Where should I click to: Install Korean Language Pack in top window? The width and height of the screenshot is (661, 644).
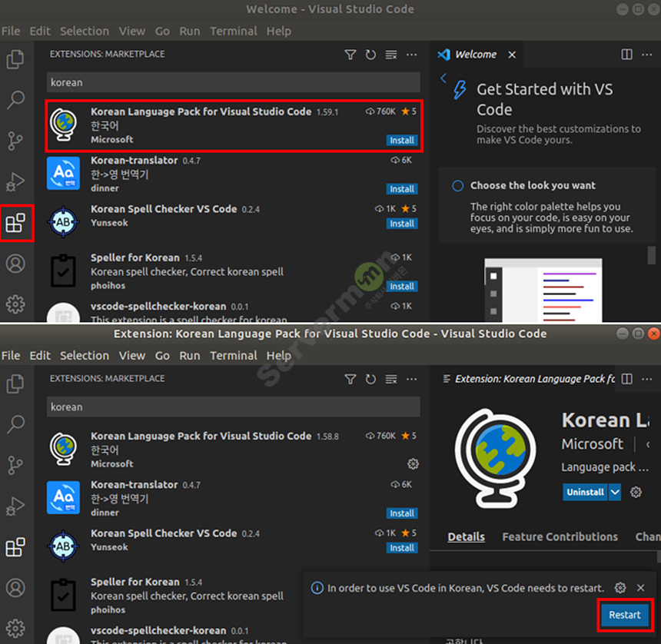[x=402, y=141]
